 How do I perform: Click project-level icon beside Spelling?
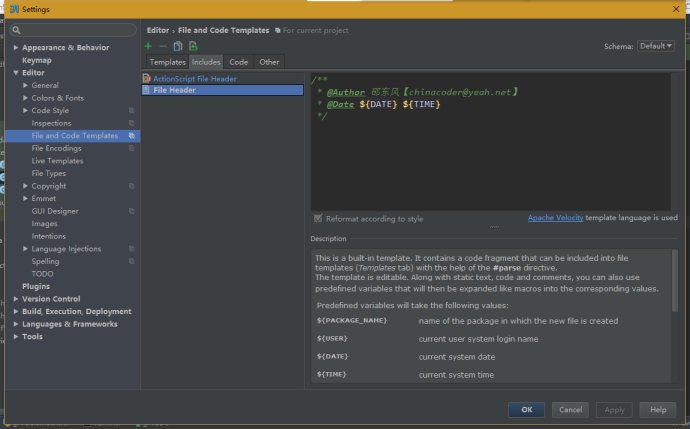[131, 261]
